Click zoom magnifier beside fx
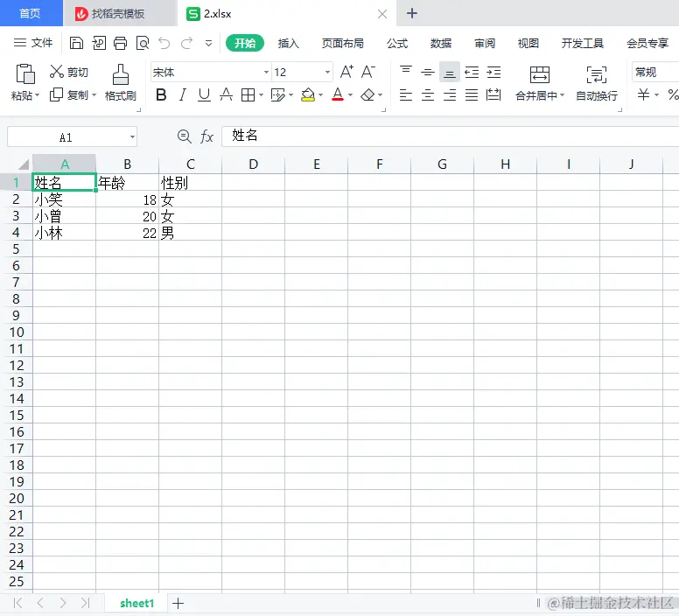Screen dimensions: 679x616 point(185,136)
